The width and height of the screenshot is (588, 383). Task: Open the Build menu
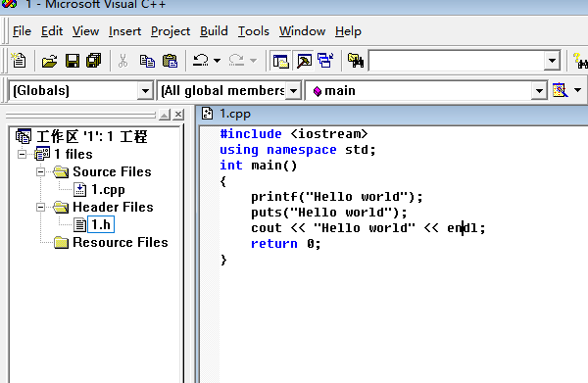[x=214, y=31]
